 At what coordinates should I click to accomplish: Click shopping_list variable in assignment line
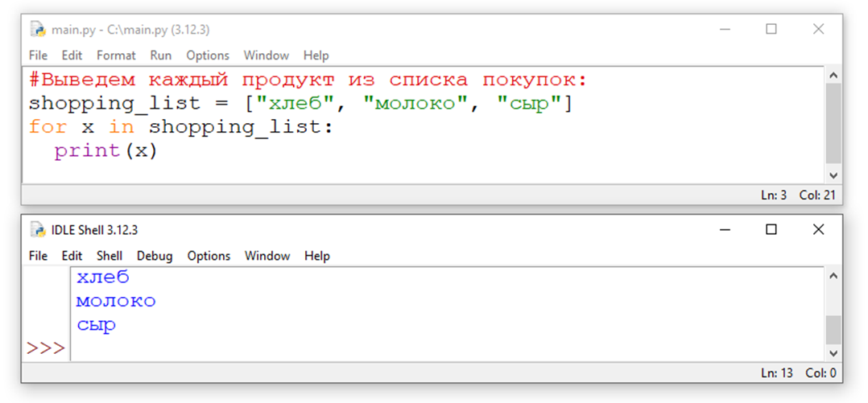pyautogui.click(x=115, y=104)
